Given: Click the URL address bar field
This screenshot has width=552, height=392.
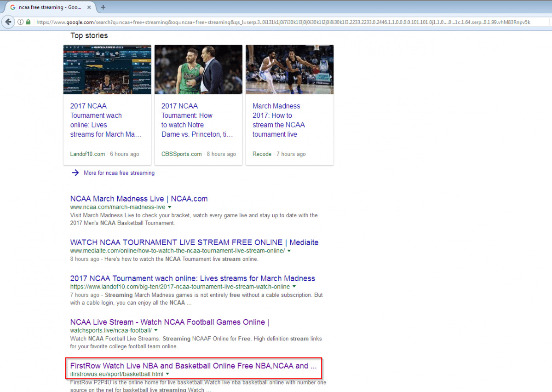Looking at the screenshot, I should tap(276, 22).
